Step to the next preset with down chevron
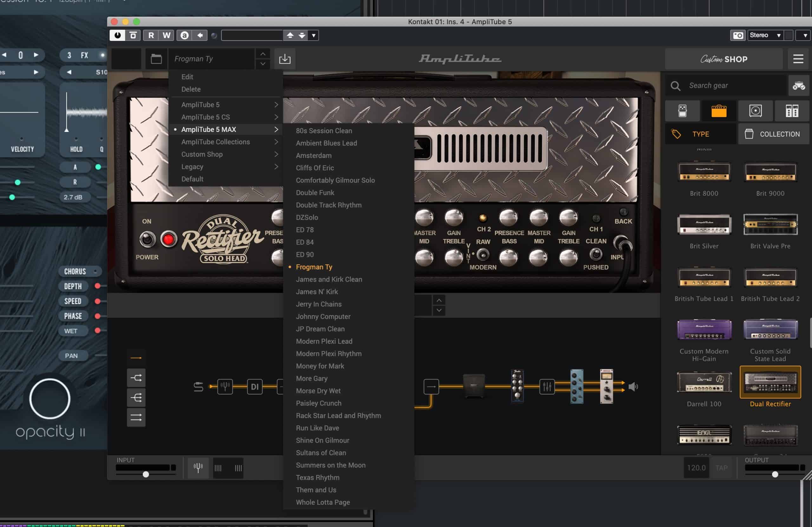Screen dimensions: 812x527 (263, 64)
